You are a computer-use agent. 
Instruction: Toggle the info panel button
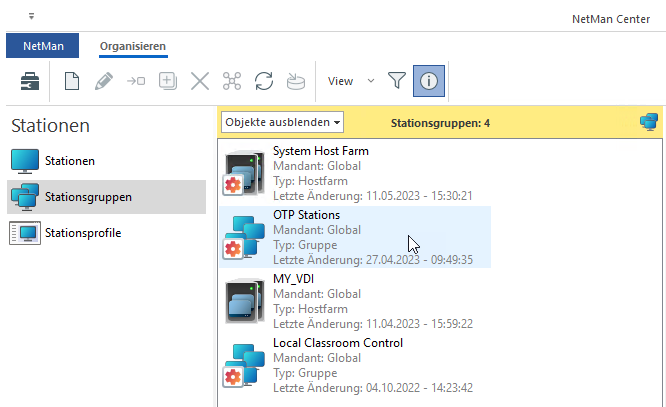pyautogui.click(x=428, y=82)
